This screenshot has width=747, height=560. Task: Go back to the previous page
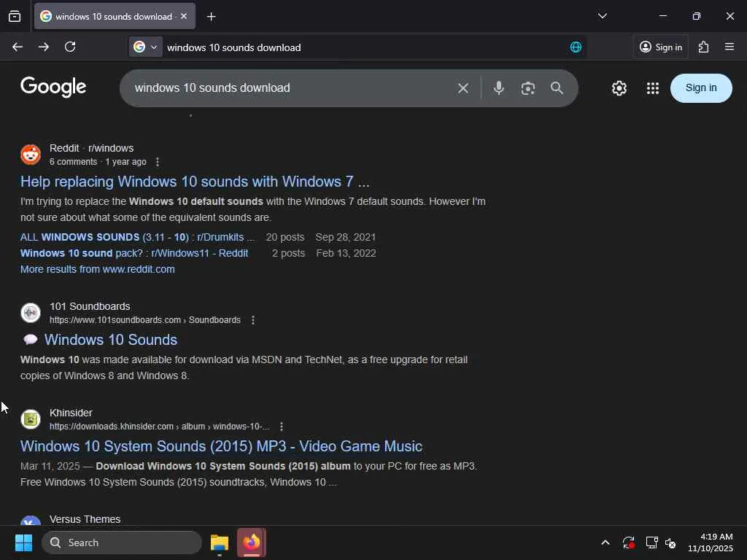click(18, 47)
